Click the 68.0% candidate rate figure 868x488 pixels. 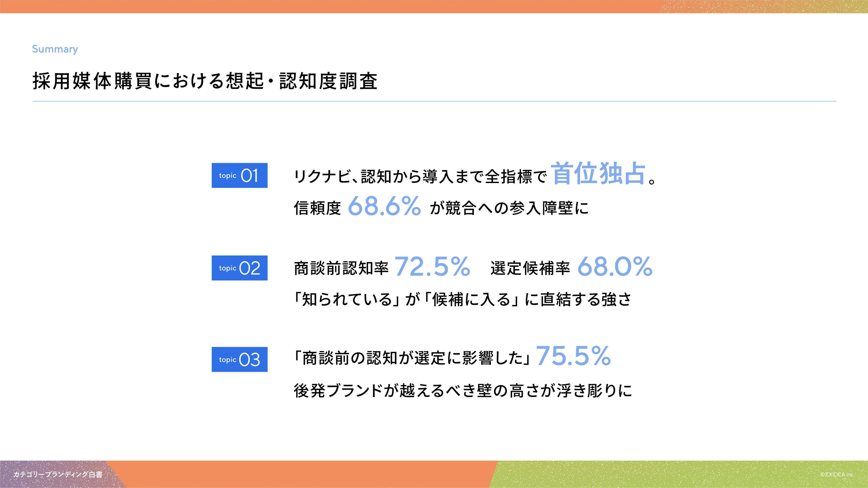(x=615, y=266)
